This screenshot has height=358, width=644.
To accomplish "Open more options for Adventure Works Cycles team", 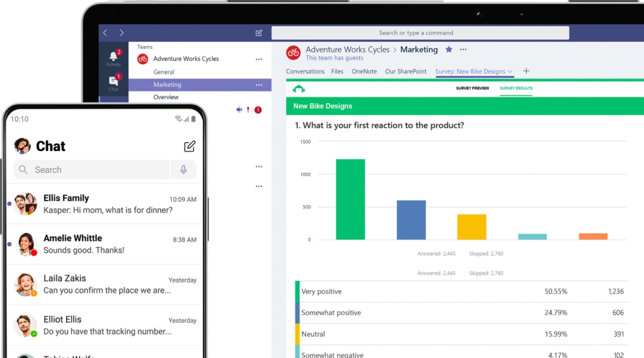I will tap(259, 59).
